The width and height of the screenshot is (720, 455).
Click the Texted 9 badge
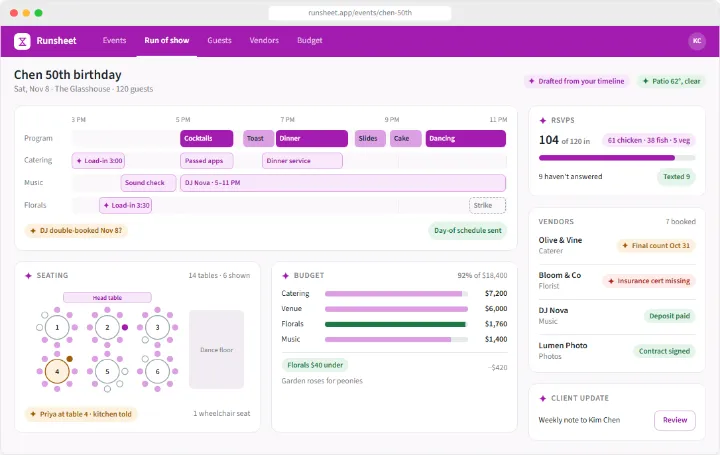[676, 177]
